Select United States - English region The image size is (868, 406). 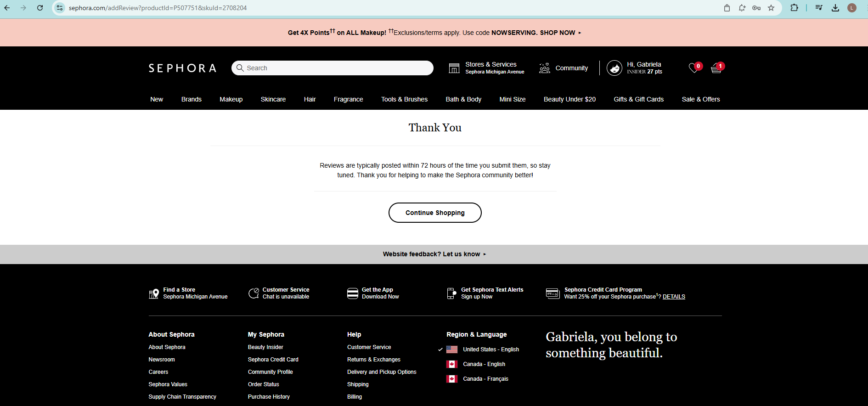coord(490,350)
